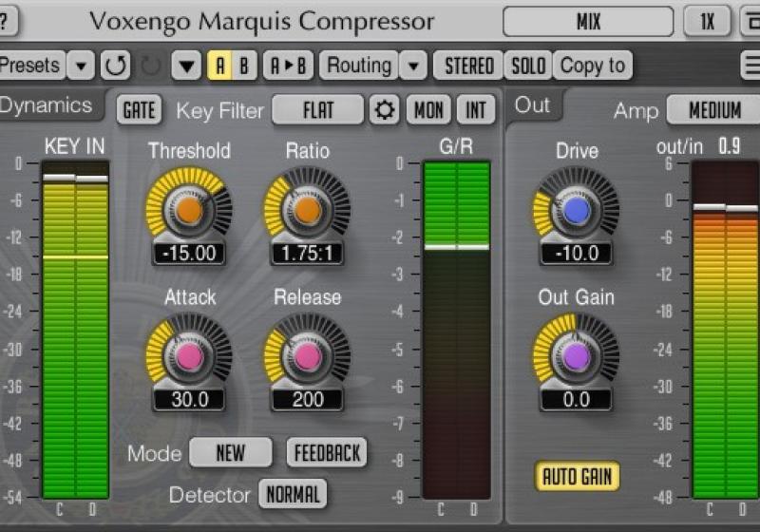This screenshot has height=532, width=760.
Task: Open the Amp MEDIUM selector
Action: coord(714,110)
